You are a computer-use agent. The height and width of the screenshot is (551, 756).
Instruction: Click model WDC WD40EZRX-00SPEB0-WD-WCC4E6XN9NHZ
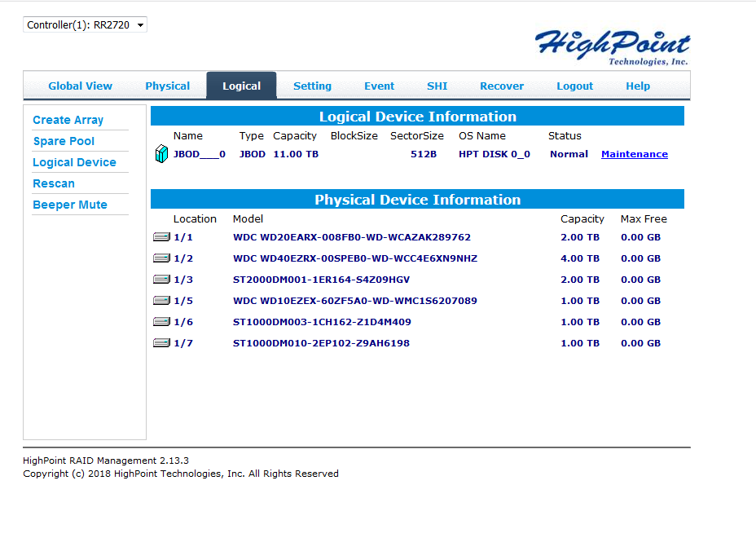pos(355,258)
